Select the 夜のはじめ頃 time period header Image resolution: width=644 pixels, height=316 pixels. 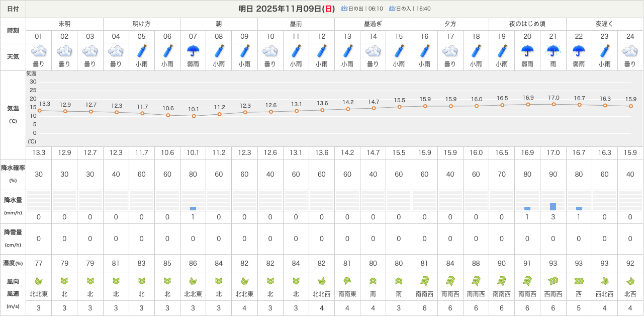click(x=527, y=24)
